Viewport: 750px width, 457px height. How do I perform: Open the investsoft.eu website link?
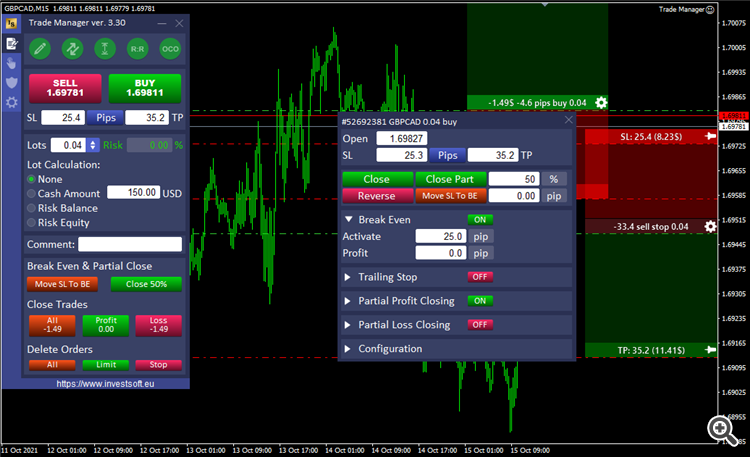(x=105, y=384)
